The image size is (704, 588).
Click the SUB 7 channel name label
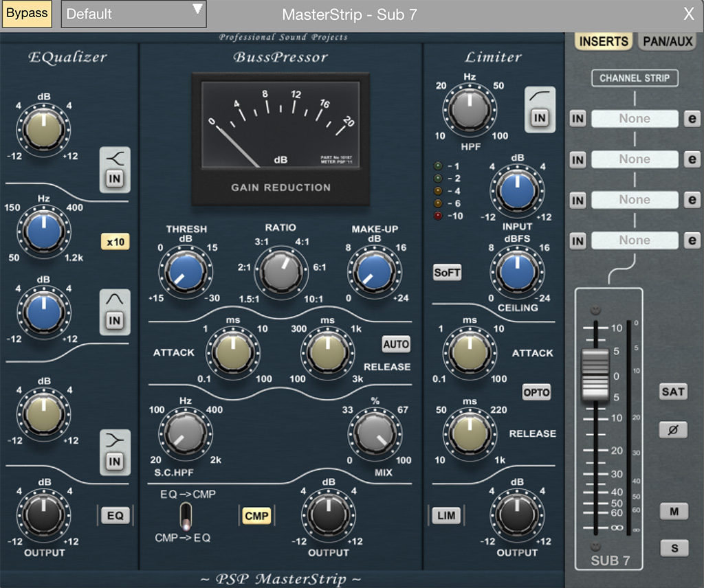click(610, 561)
